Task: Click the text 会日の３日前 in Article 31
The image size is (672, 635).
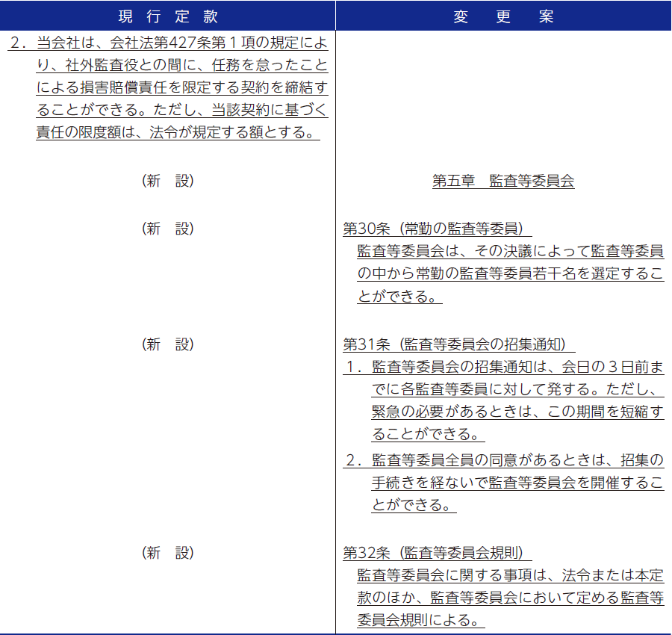Action: click(x=597, y=368)
